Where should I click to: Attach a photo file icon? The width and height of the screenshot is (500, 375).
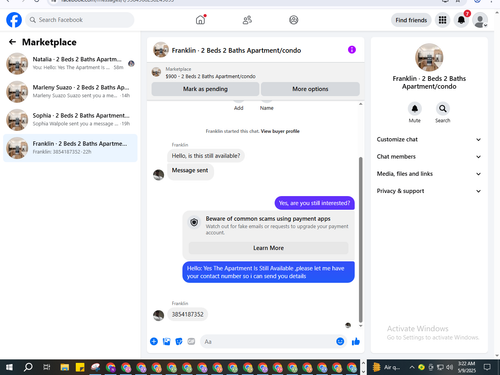(166, 341)
